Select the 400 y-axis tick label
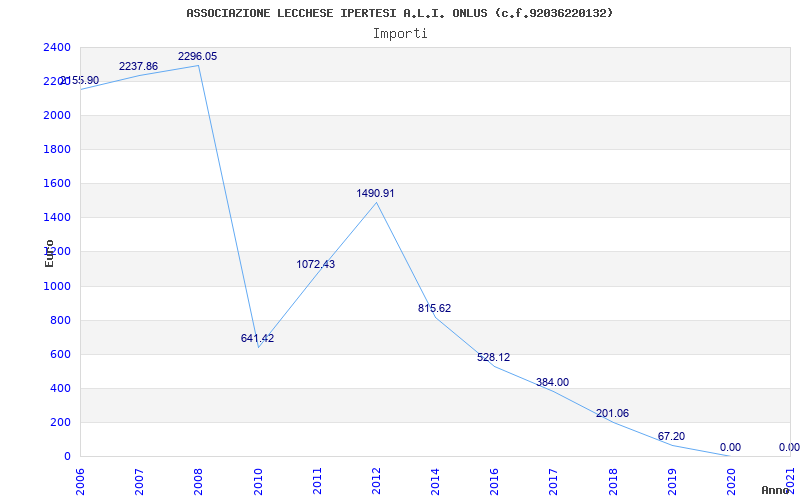This screenshot has width=800, height=500. (60, 388)
